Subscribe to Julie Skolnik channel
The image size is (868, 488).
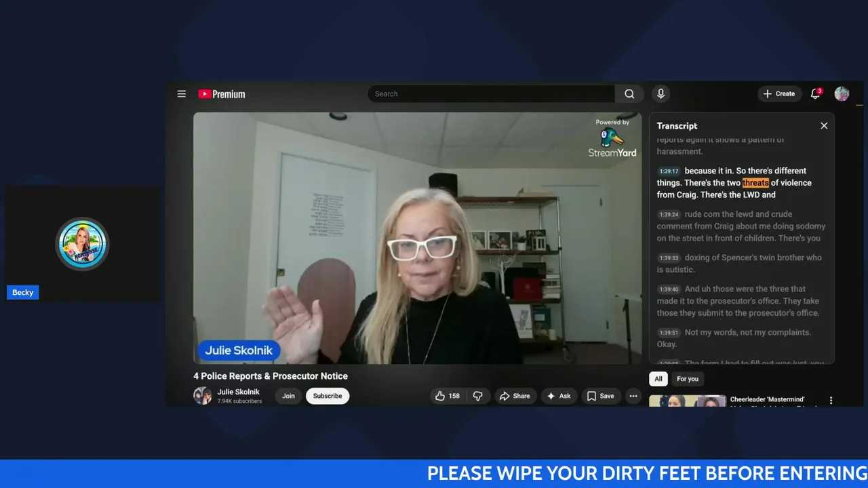click(x=328, y=396)
